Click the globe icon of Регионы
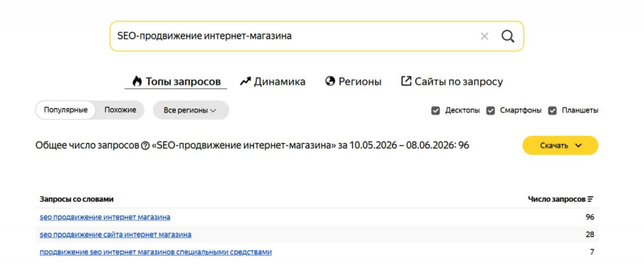644x275 pixels. [x=330, y=81]
